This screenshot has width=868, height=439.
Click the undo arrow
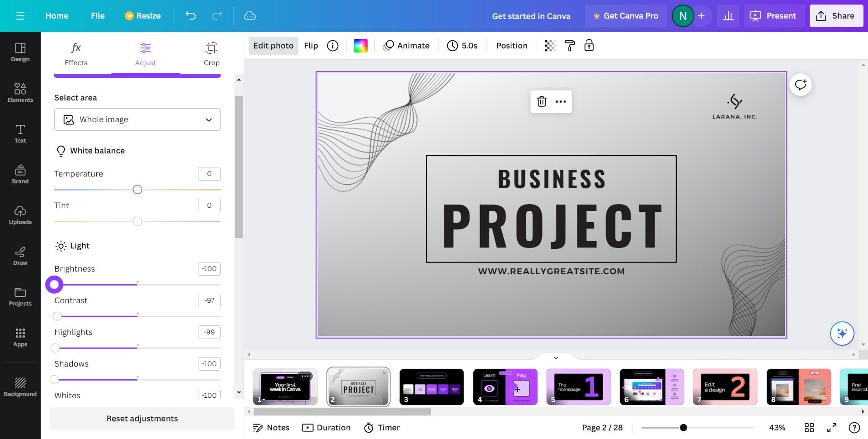point(191,16)
